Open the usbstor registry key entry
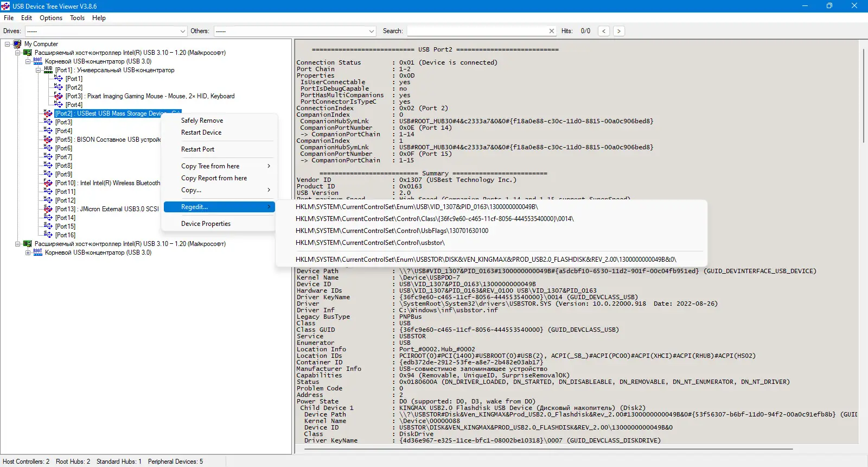The width and height of the screenshot is (868, 467). click(x=370, y=243)
